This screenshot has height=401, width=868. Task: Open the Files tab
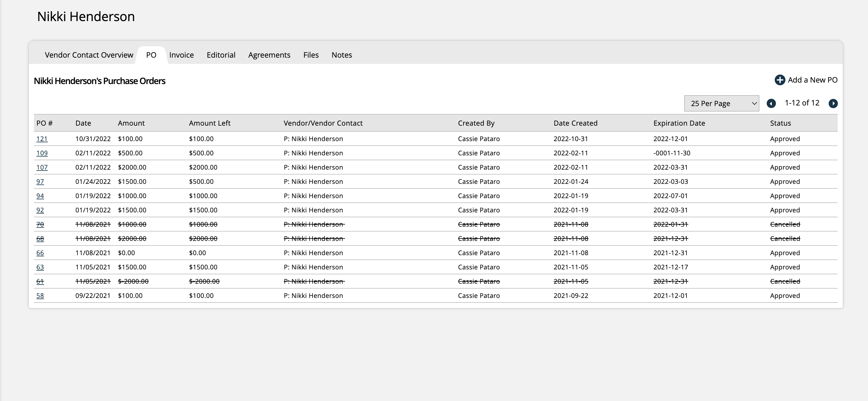pyautogui.click(x=311, y=55)
